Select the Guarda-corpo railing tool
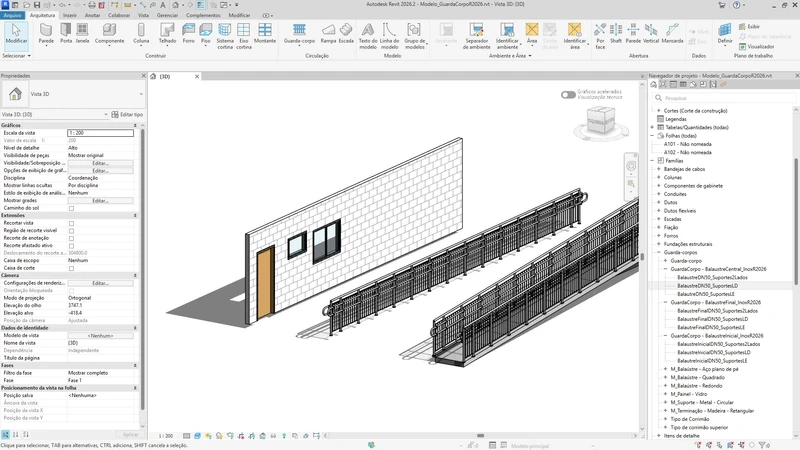800x450 pixels. pyautogui.click(x=299, y=34)
